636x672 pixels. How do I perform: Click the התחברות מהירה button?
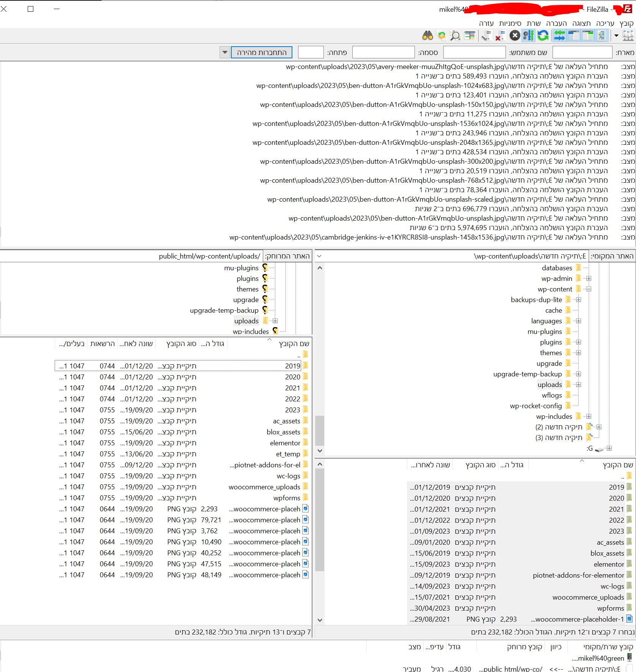pyautogui.click(x=262, y=52)
